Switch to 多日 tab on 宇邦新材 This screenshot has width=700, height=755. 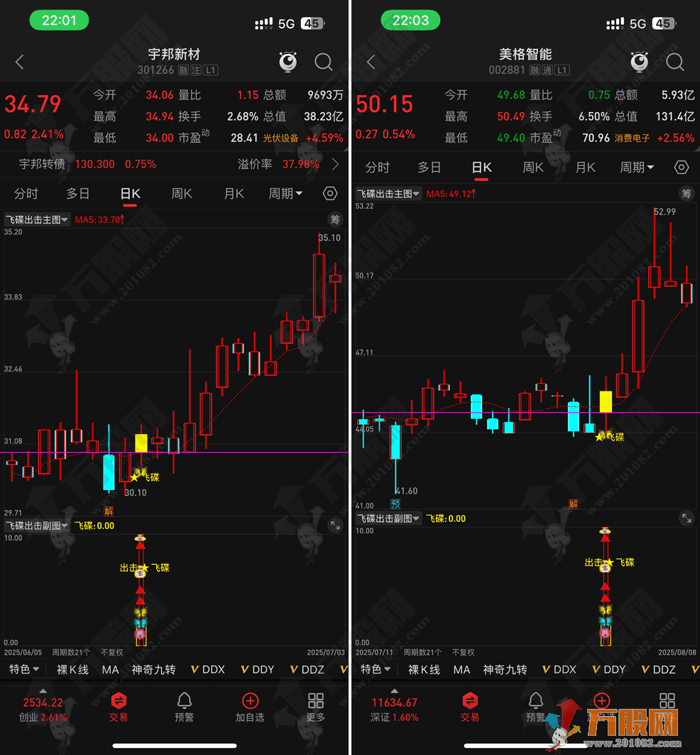(77, 194)
